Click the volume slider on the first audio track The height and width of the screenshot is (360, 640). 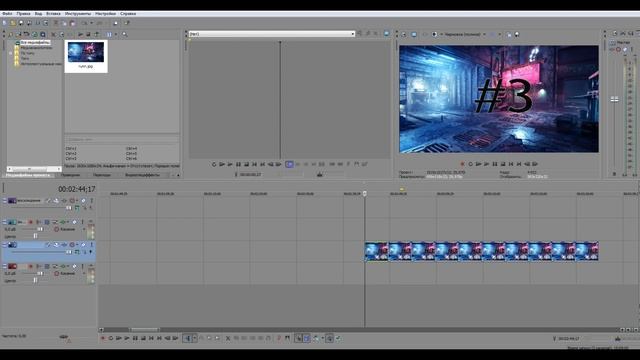coord(40,229)
